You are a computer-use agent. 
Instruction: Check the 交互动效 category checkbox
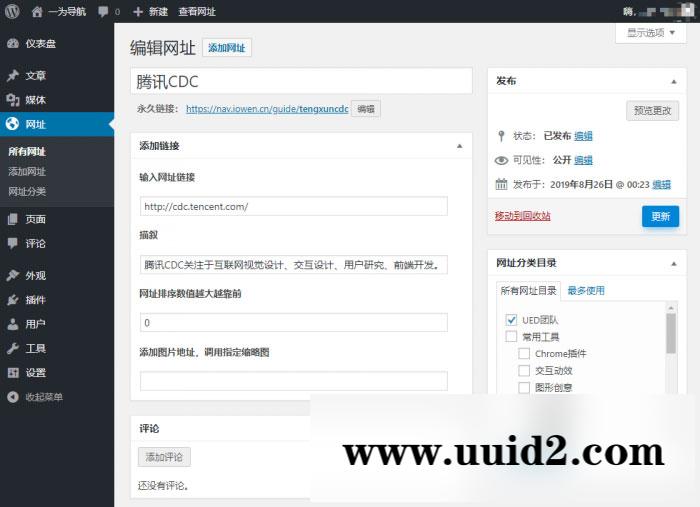(524, 370)
